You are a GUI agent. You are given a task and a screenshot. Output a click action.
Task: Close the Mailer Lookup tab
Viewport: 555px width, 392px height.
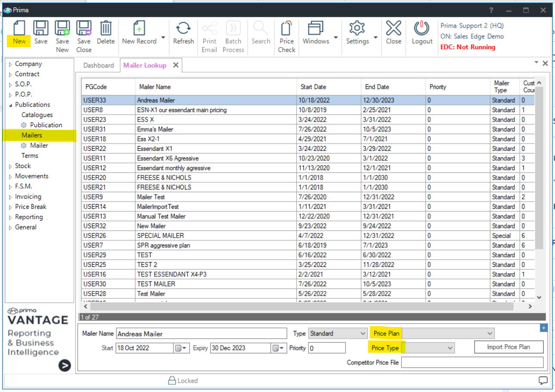(176, 65)
